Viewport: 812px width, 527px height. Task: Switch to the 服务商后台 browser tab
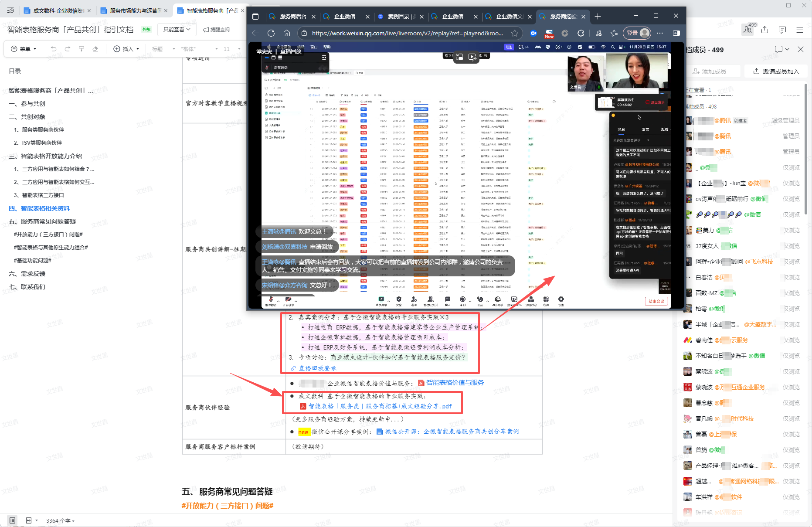(292, 17)
